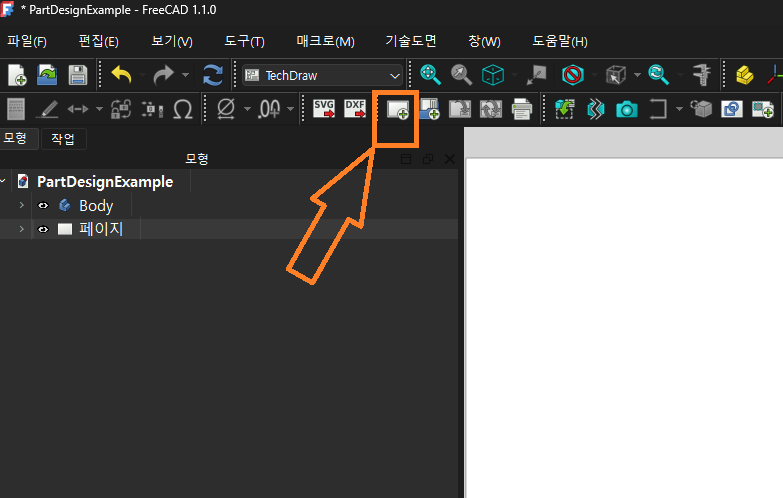Select the pencil annotation tool
The width and height of the screenshot is (783, 498).
tap(47, 109)
